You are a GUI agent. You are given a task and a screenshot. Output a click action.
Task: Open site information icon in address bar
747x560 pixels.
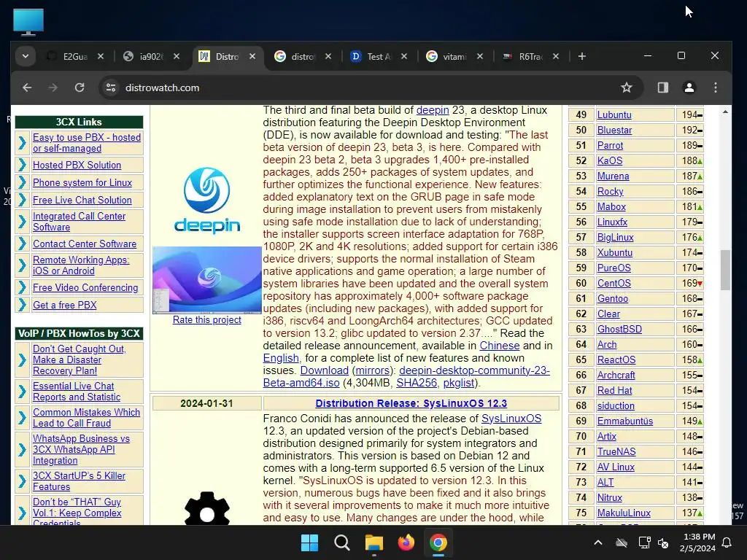[x=111, y=87]
